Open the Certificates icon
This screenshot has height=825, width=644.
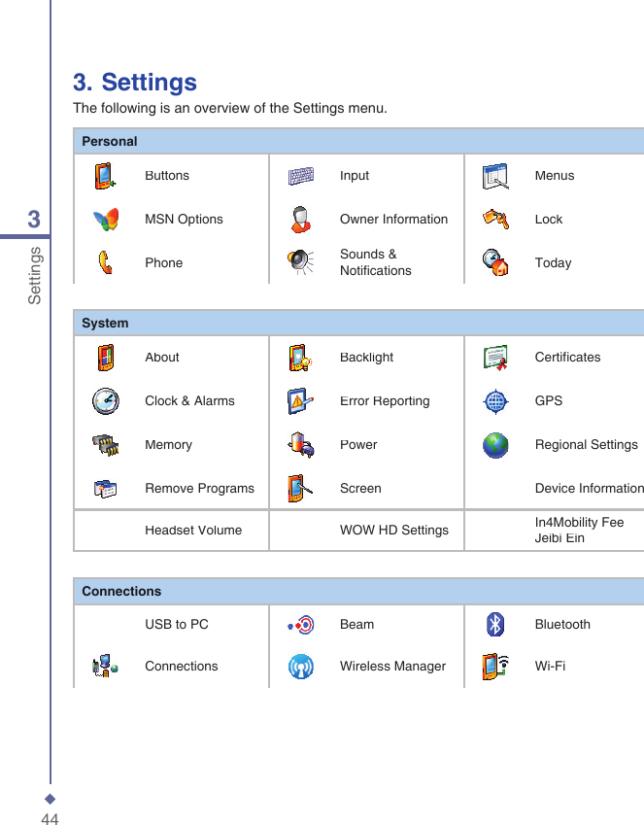pyautogui.click(x=495, y=358)
